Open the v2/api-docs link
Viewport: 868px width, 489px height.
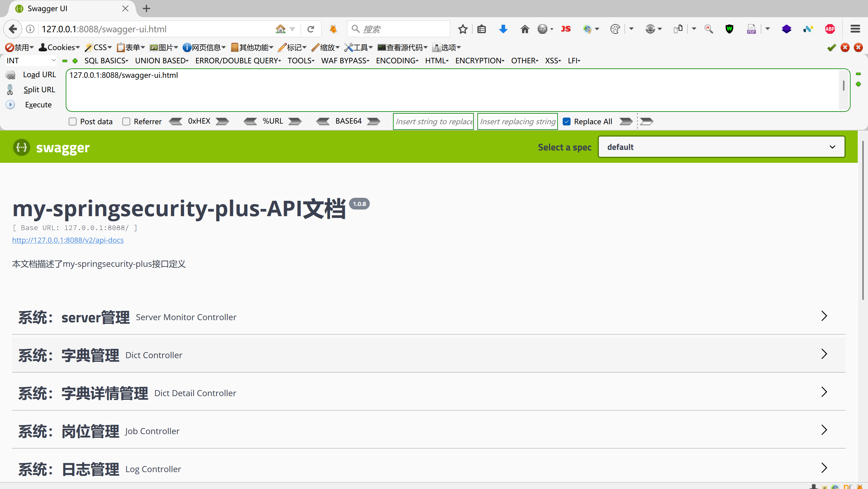tap(68, 240)
